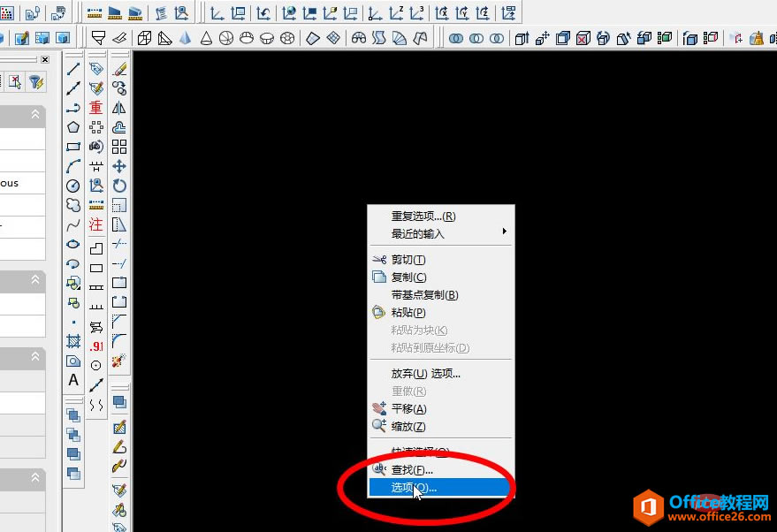Screen dimensions: 777x532
Task: Collapse the third properties section chevron
Action: coord(35,356)
